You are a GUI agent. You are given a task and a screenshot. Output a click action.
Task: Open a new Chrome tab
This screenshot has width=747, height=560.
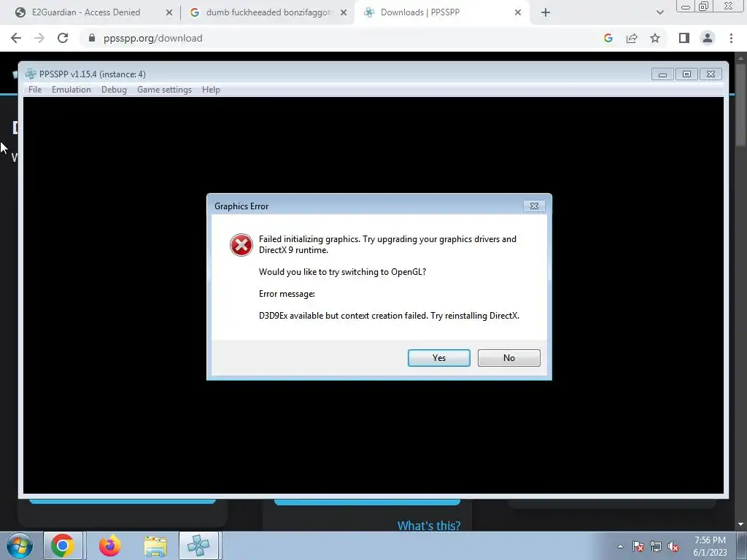546,12
